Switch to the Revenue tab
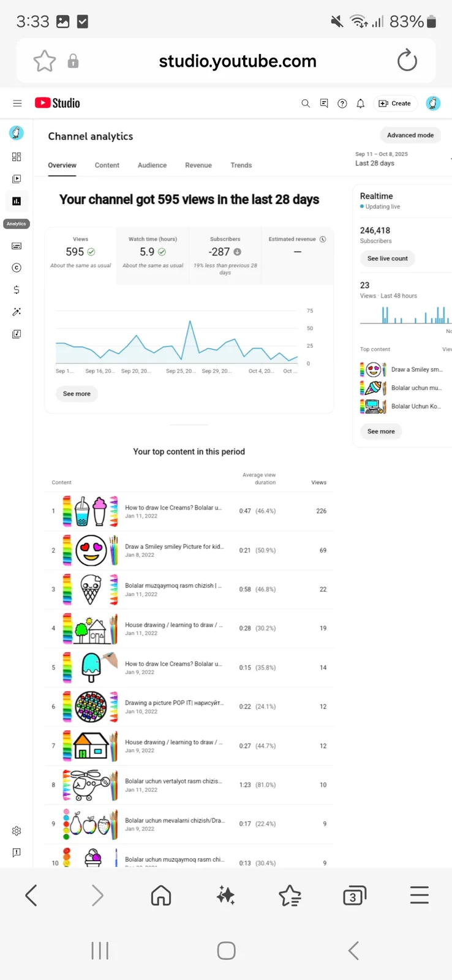Image resolution: width=452 pixels, height=980 pixels. 198,165
